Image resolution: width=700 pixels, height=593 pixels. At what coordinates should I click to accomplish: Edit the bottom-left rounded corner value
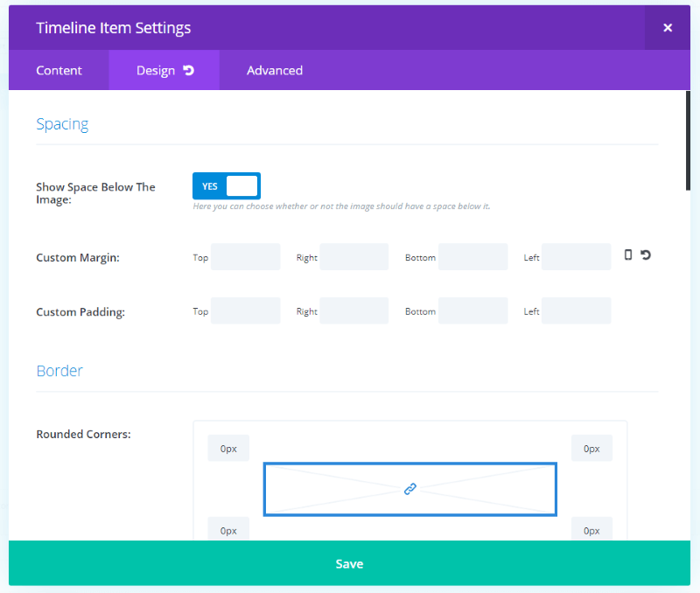(x=228, y=529)
